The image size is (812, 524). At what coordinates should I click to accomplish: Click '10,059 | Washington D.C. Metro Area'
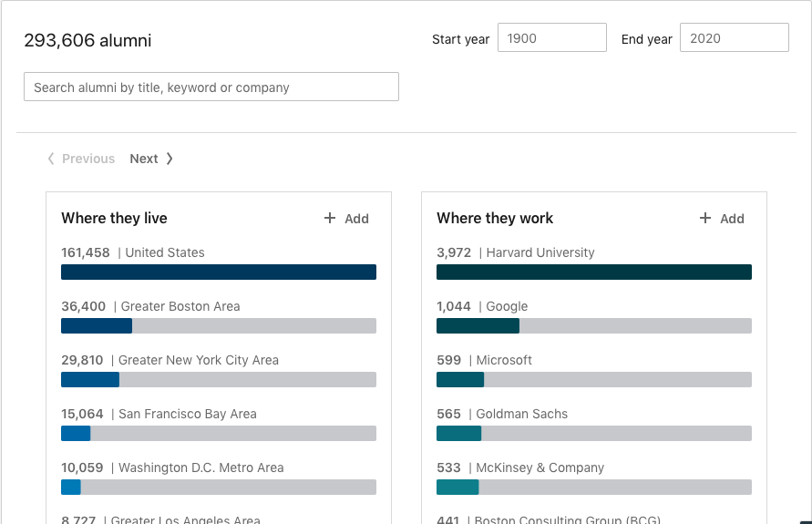(172, 468)
